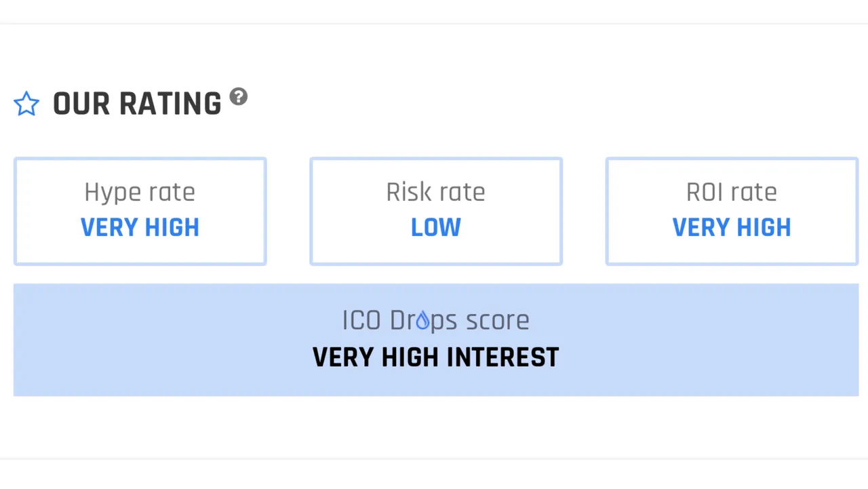Screen dimensions: 868x489
Task: Click the word score in banner label
Action: pyautogui.click(x=498, y=321)
